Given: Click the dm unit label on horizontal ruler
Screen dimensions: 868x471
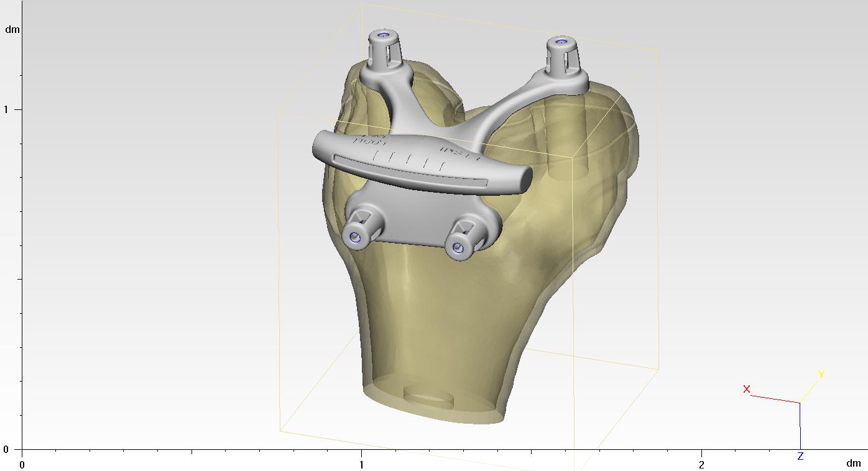Looking at the screenshot, I should coord(853,462).
